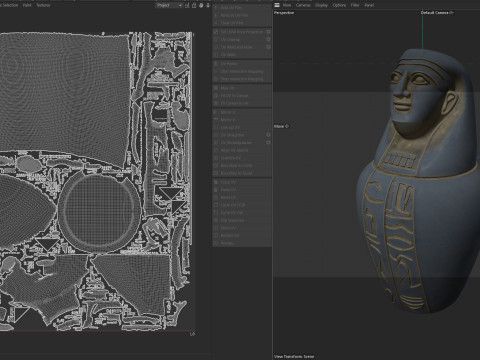The width and height of the screenshot is (480, 360).
Task: Click third icon right of Project dropdown
Action: click(x=201, y=5)
